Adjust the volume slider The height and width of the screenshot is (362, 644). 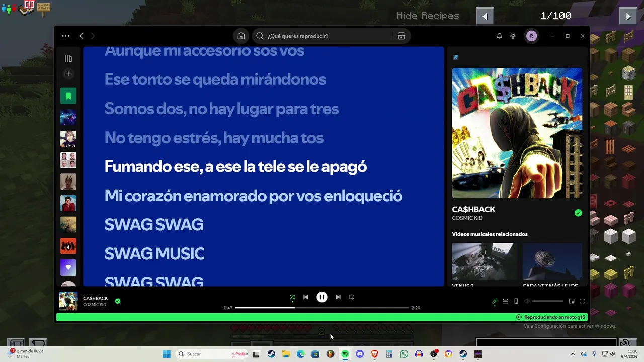click(x=548, y=301)
